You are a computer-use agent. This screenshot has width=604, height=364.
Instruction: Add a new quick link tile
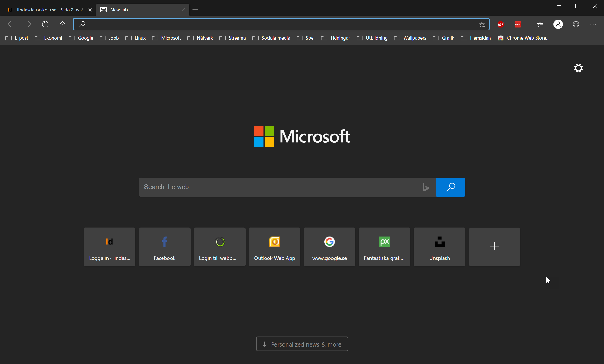click(494, 247)
